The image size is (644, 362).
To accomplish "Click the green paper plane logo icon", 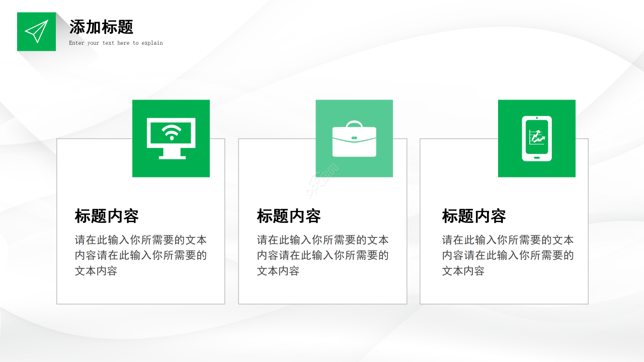I will coord(36,32).
